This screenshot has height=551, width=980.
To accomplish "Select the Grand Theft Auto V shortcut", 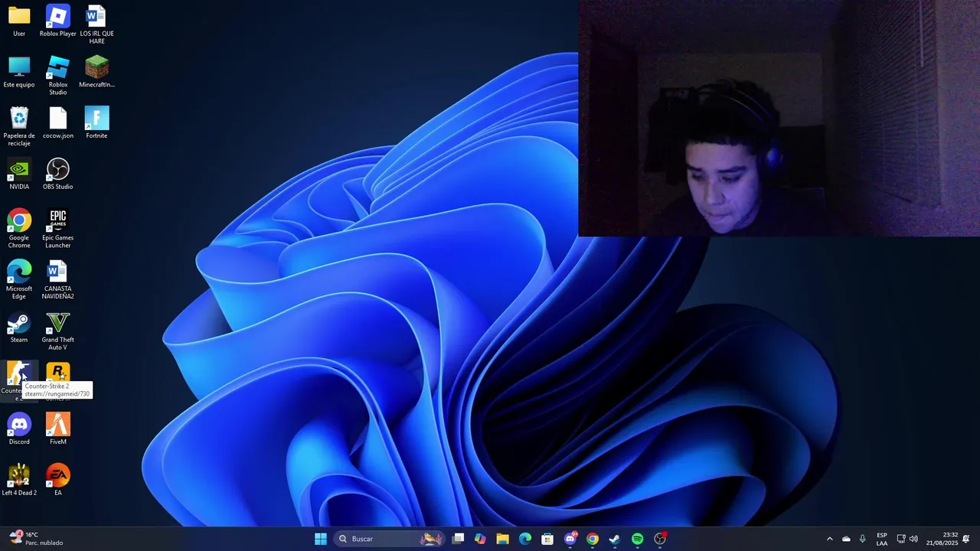I will click(x=58, y=331).
